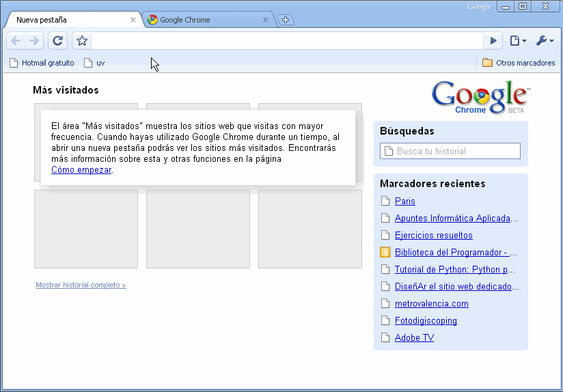Viewport: 563px width, 392px height.
Task: Click the bottom-right empty most-visited thumbnail
Action: click(x=310, y=229)
